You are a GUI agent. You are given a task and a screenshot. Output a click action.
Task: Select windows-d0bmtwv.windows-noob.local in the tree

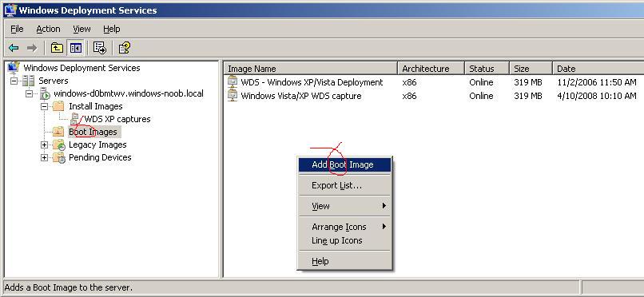[129, 93]
